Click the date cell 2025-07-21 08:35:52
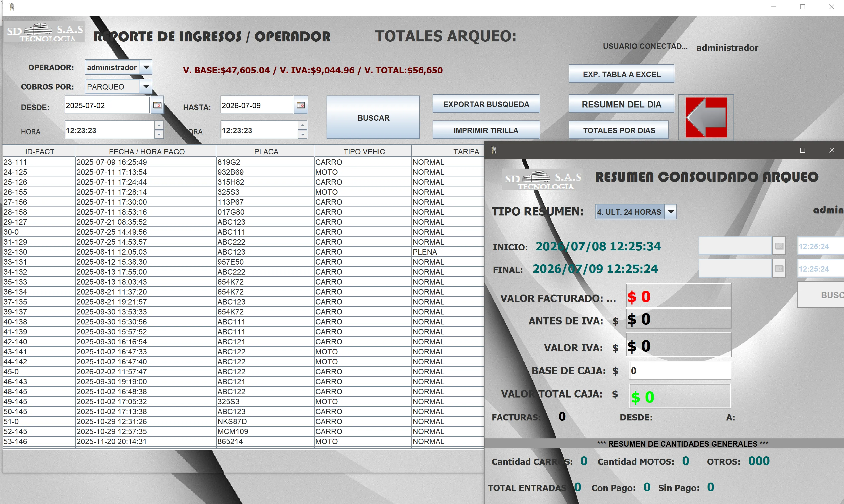 coord(145,222)
